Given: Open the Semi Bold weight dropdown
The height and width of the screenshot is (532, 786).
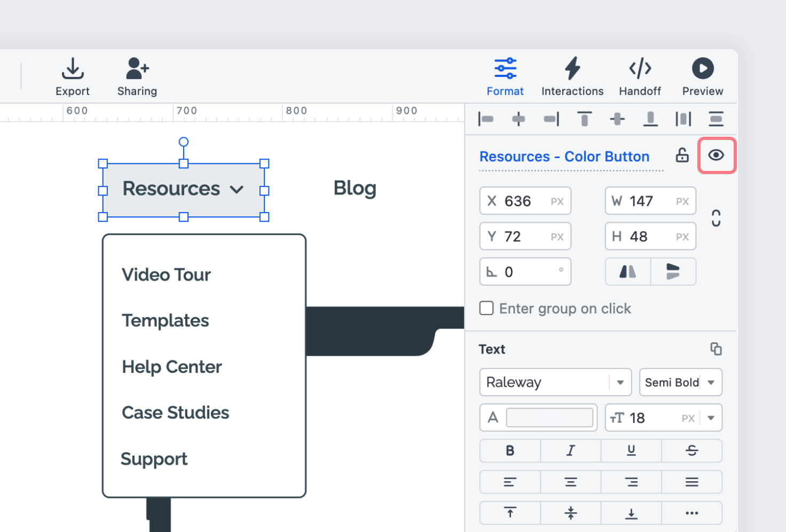Looking at the screenshot, I should 681,382.
